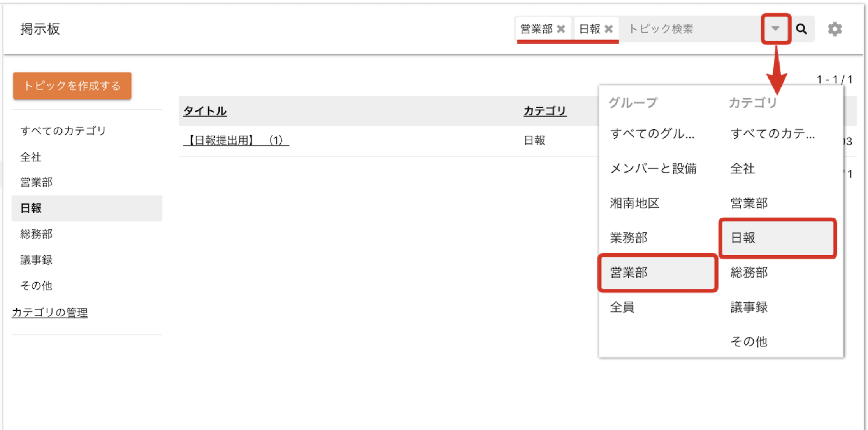Remove the 営業部 filter tag
Image resolution: width=868 pixels, height=430 pixels.
pyautogui.click(x=561, y=29)
